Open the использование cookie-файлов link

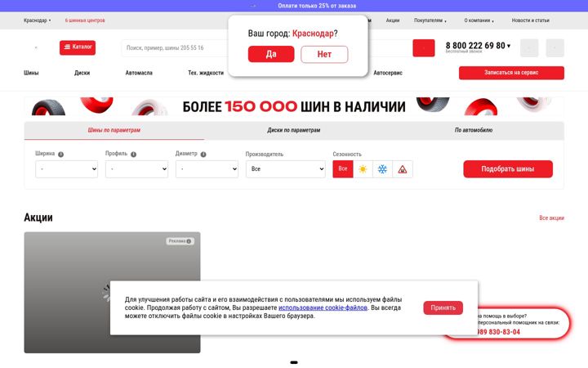tap(323, 307)
